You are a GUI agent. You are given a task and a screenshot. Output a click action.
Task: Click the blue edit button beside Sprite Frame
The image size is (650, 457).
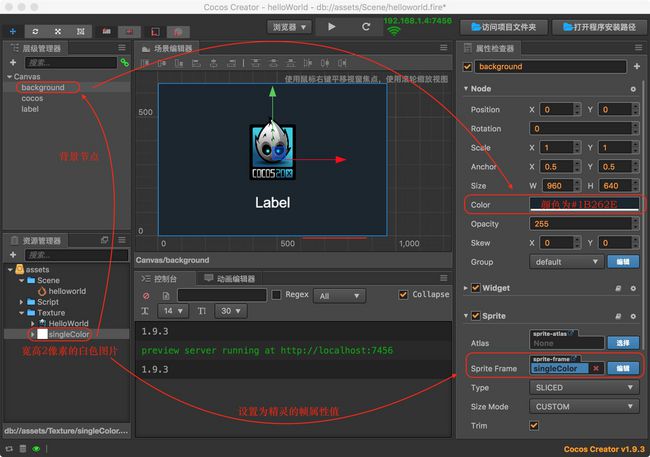(x=623, y=368)
